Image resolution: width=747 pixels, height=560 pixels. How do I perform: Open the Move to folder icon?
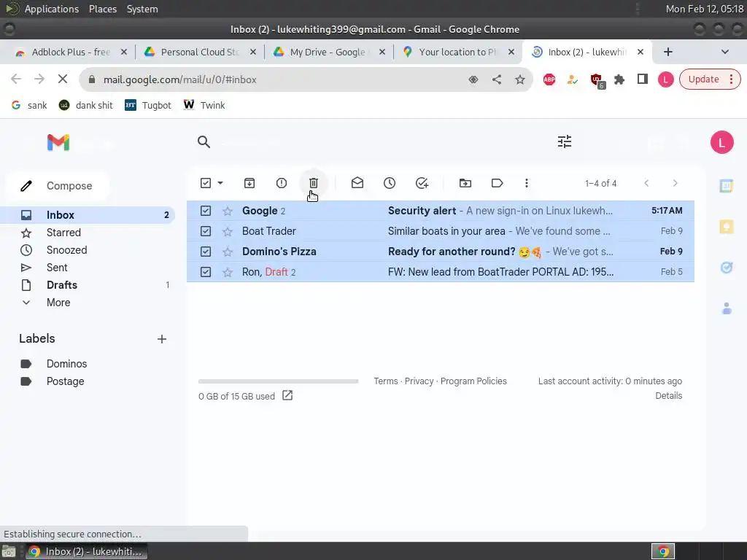(465, 183)
